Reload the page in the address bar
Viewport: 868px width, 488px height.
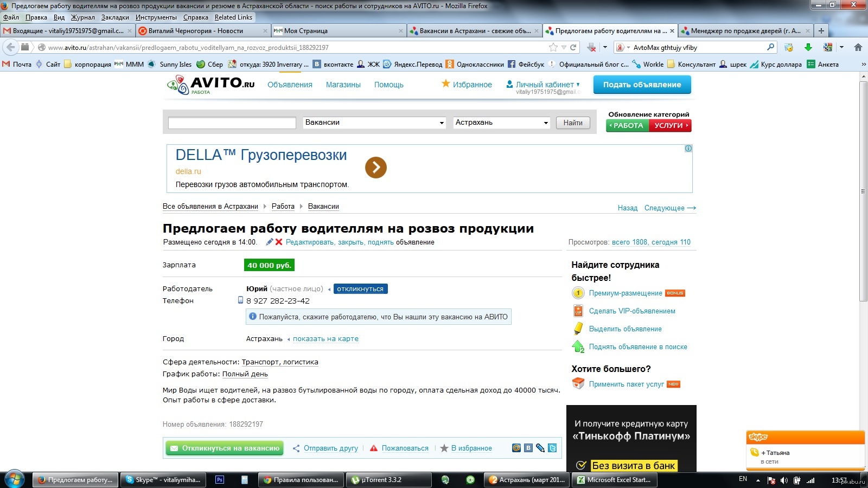point(573,47)
